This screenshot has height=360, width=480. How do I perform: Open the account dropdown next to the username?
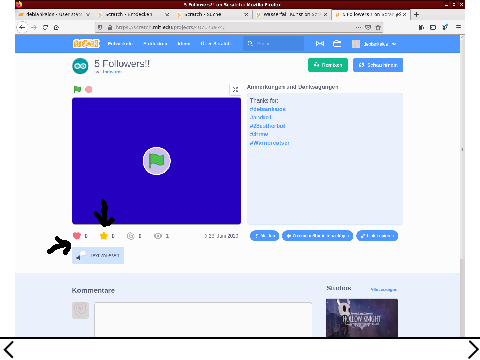click(394, 44)
